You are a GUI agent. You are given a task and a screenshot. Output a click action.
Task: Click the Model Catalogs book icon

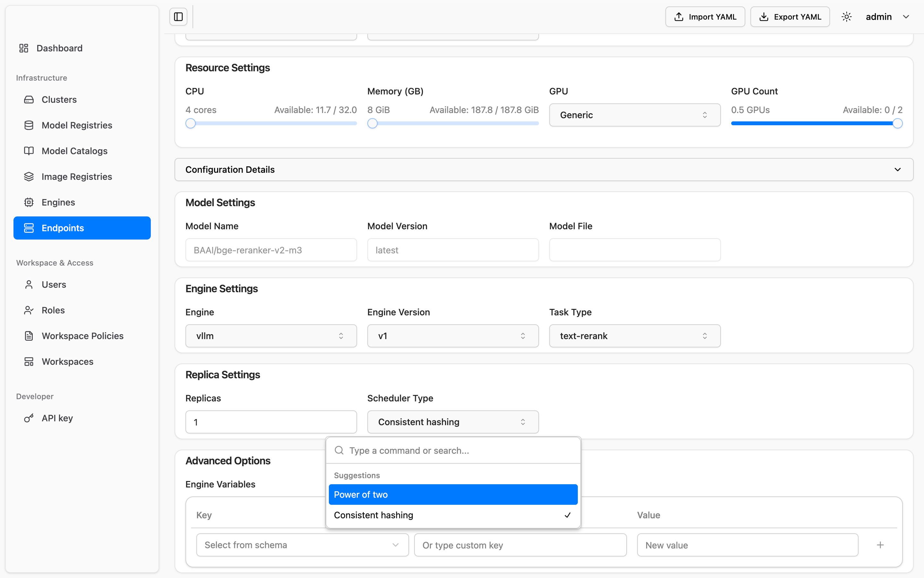29,151
